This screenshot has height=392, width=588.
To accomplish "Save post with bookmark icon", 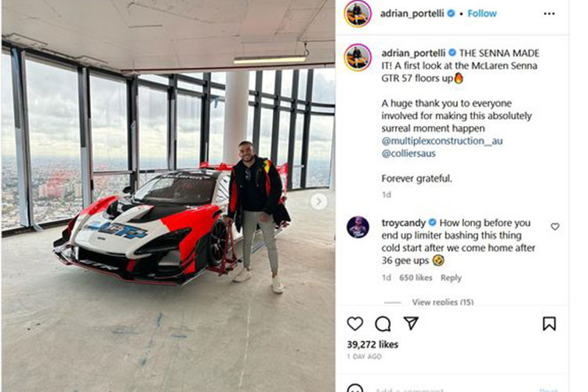I will point(549,324).
